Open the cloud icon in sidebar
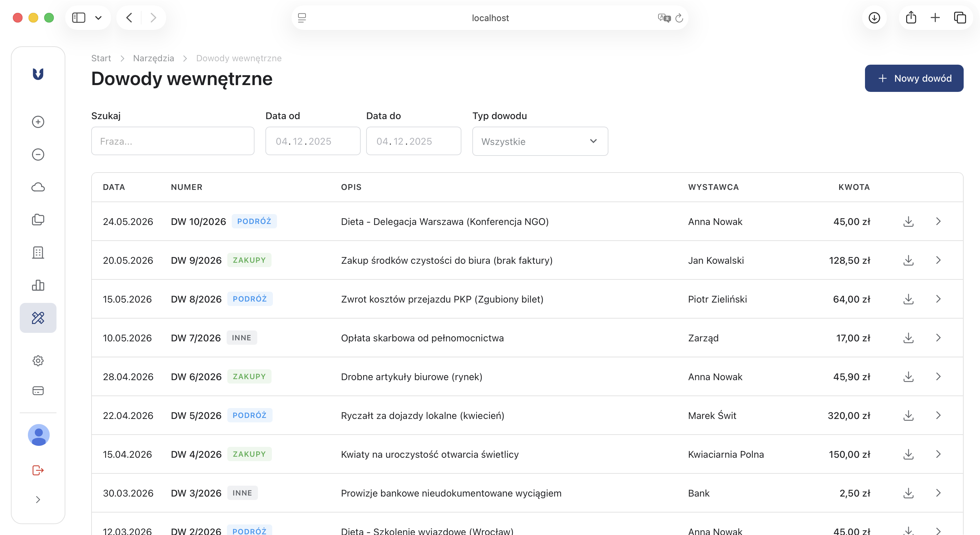Image resolution: width=980 pixels, height=535 pixels. point(38,187)
